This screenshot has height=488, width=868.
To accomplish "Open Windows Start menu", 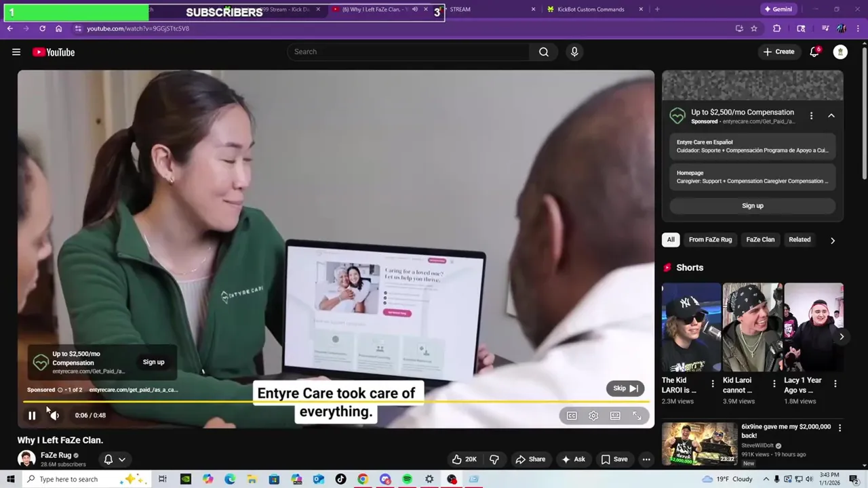I will coord(10,479).
